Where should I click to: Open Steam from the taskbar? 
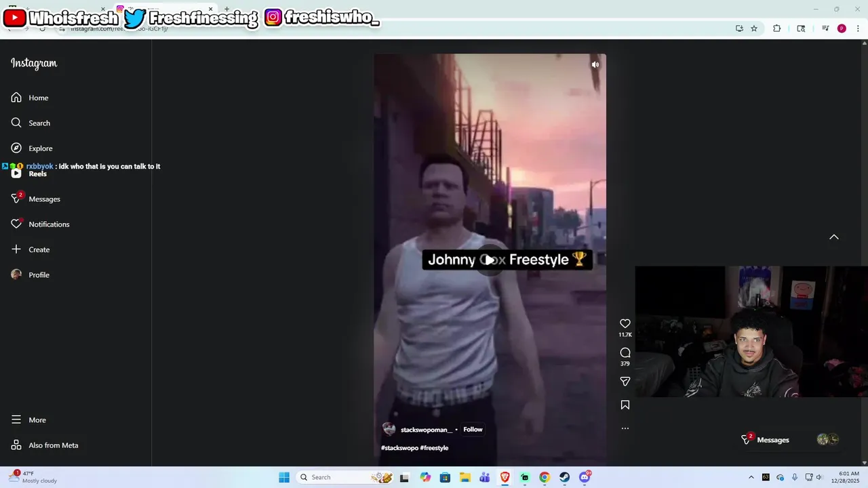click(565, 477)
